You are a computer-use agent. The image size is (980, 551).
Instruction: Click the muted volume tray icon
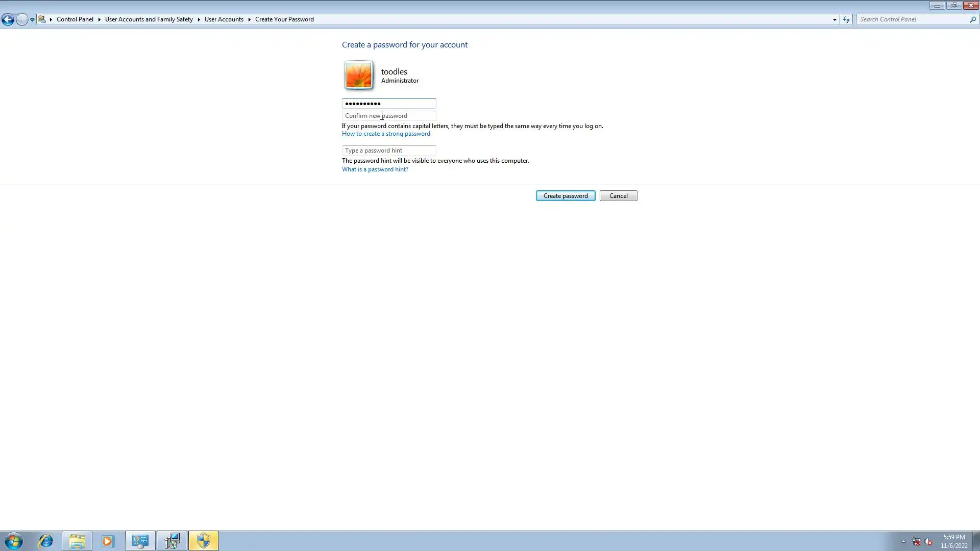pyautogui.click(x=928, y=542)
